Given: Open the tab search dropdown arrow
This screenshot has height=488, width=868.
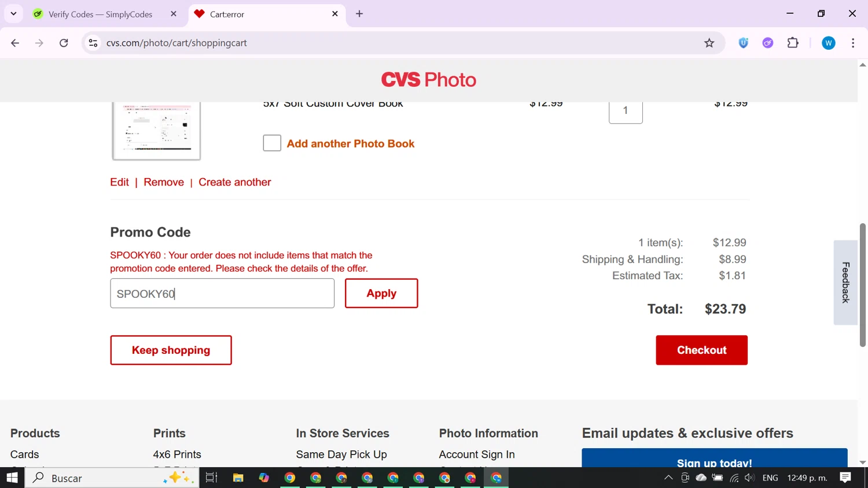Looking at the screenshot, I should pyautogui.click(x=13, y=14).
